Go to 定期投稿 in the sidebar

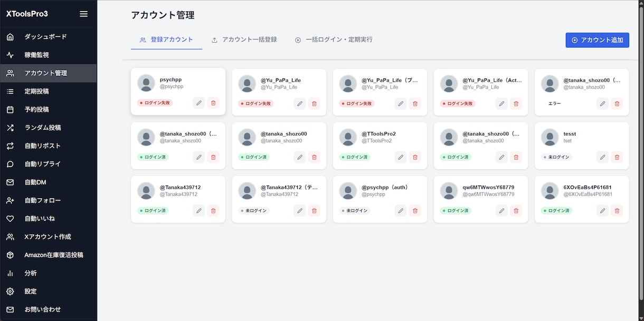[x=48, y=91]
